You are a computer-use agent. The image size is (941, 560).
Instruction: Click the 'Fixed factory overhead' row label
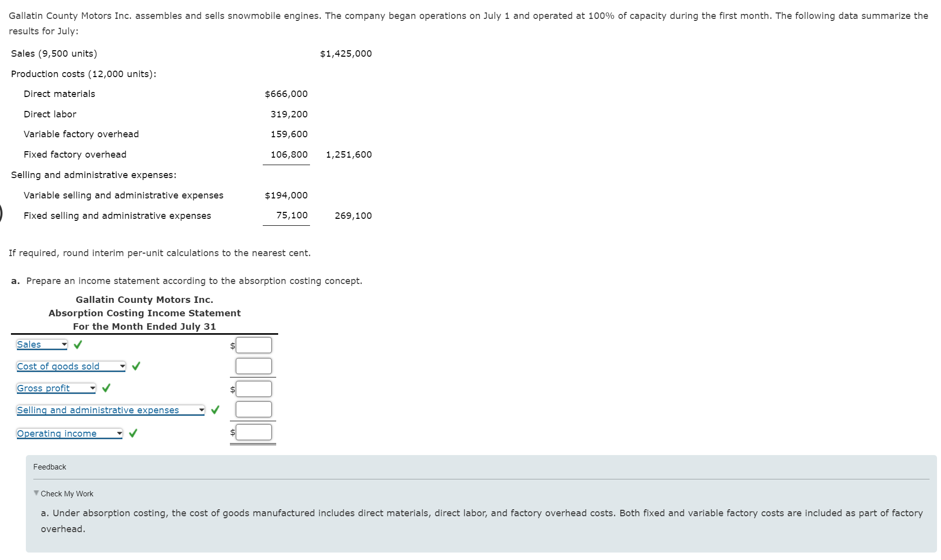pos(75,155)
